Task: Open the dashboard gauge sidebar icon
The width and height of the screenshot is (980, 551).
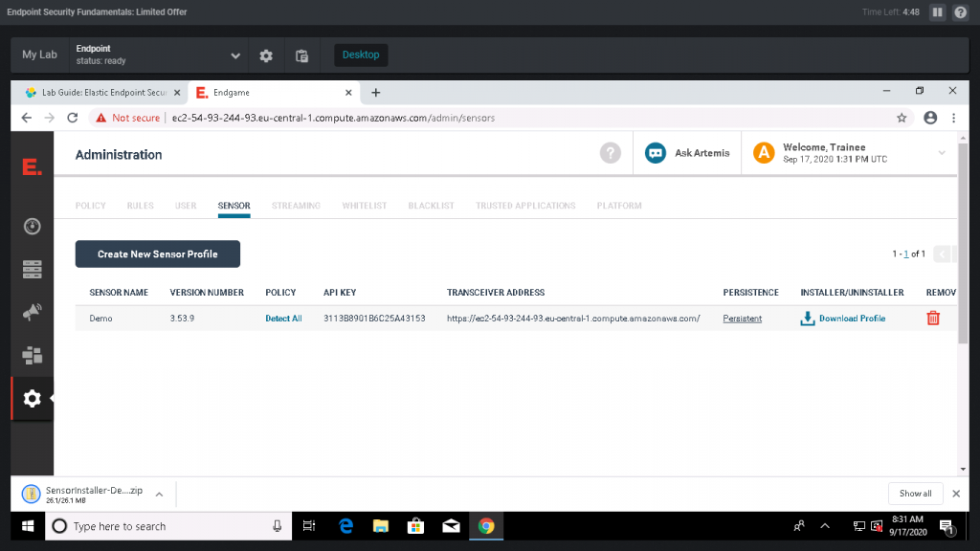Action: [32, 226]
